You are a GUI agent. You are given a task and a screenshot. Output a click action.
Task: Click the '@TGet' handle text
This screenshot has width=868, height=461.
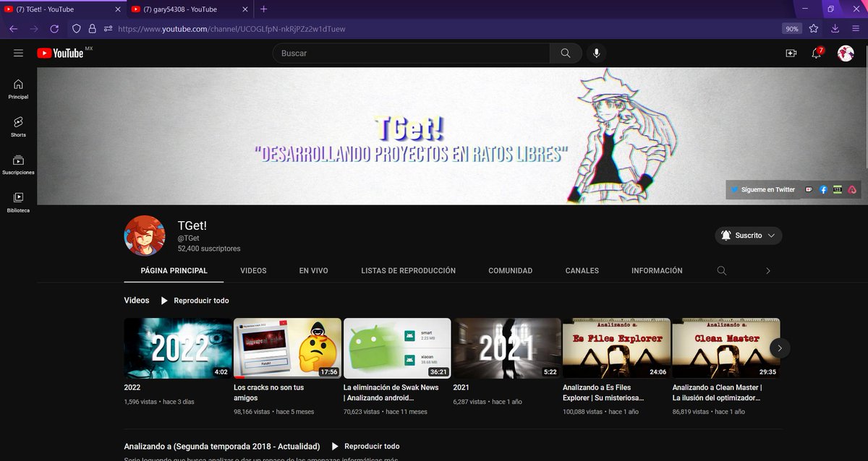(x=189, y=238)
